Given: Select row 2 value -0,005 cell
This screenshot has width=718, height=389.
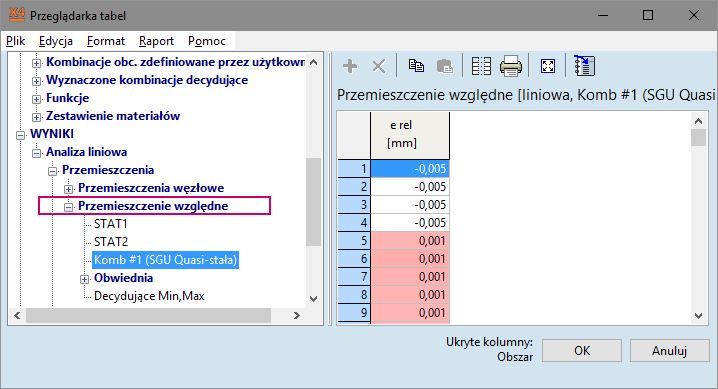Looking at the screenshot, I should click(x=410, y=187).
